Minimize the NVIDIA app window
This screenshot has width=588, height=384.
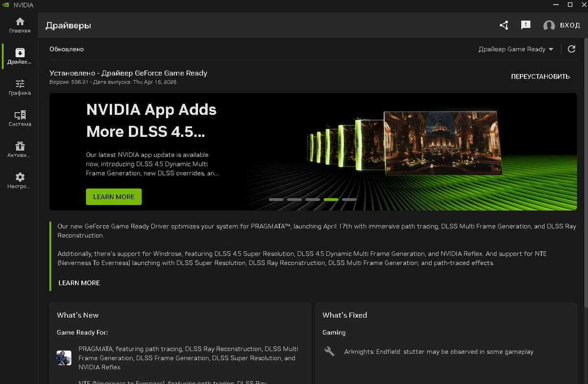pyautogui.click(x=556, y=4)
